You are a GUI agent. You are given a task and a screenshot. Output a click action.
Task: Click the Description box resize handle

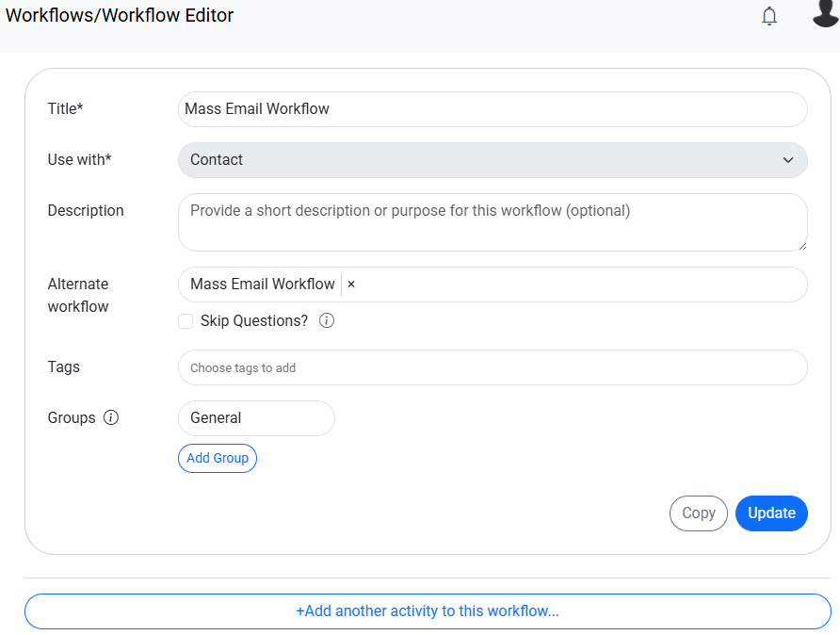click(x=802, y=246)
